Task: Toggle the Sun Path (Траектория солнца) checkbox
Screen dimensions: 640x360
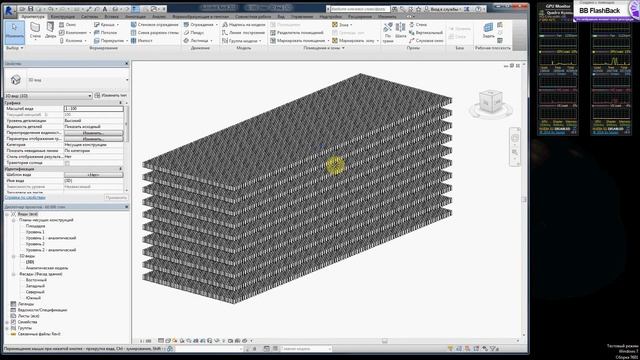Action: (67, 163)
